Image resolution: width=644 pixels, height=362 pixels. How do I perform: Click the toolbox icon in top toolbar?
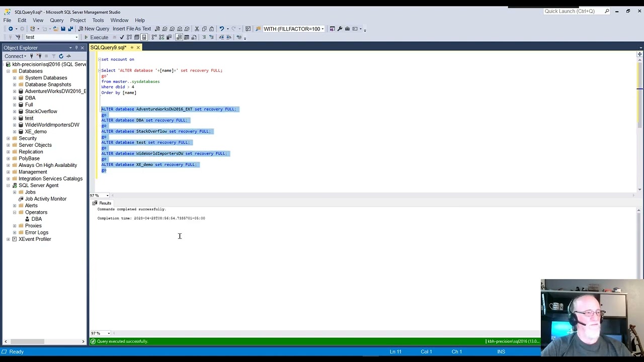347,29
